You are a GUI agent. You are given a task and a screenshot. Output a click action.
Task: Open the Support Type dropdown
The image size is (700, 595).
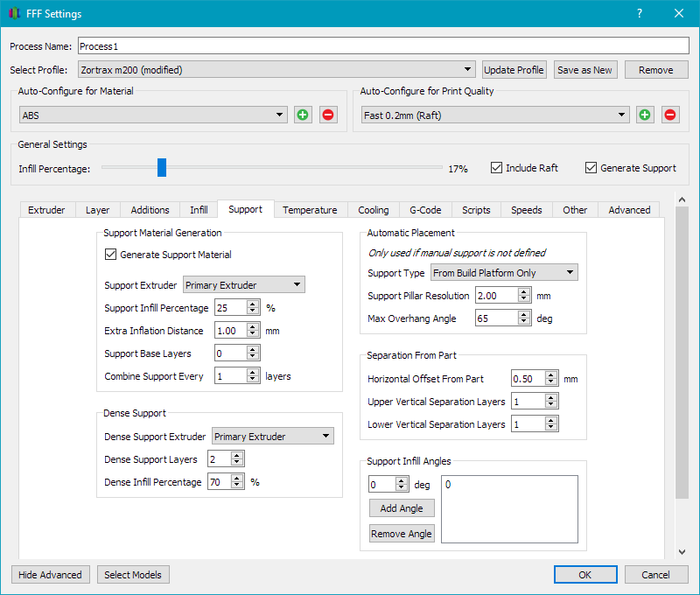click(504, 272)
